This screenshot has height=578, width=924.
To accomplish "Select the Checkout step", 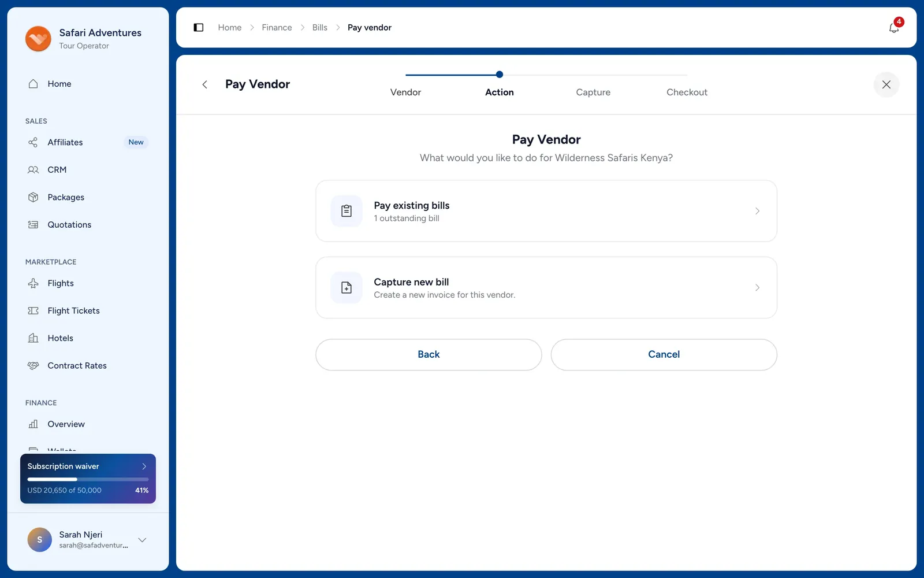I will (687, 92).
